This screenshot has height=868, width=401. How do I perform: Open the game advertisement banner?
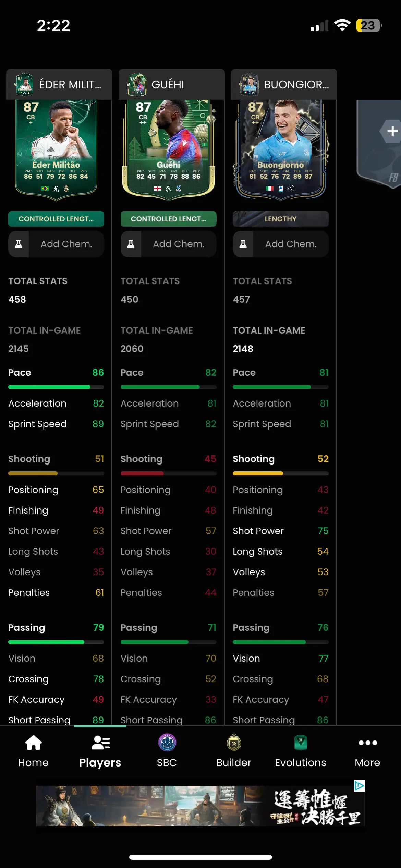click(200, 806)
